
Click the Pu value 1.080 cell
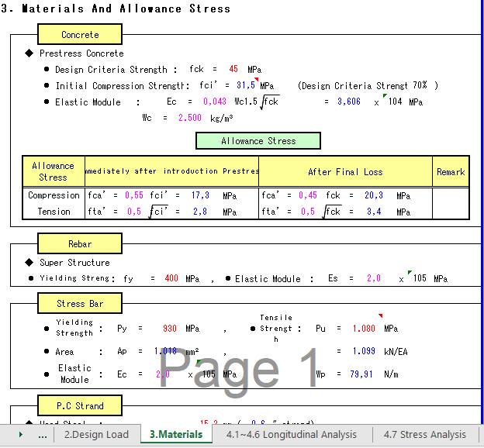pyautogui.click(x=363, y=329)
